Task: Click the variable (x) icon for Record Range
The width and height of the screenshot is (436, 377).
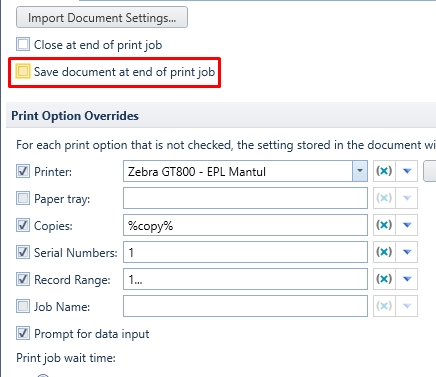Action: point(384,279)
